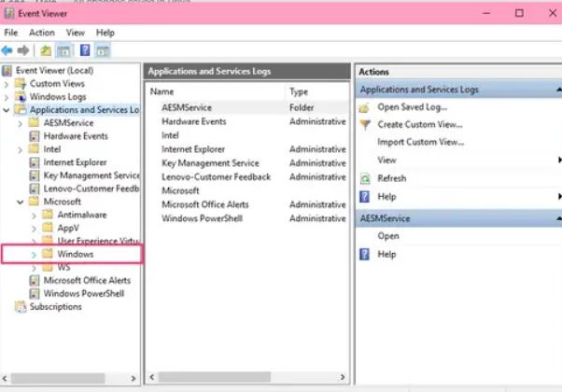This screenshot has height=392, width=562.
Task: Select Lenovo-Customer Feedback row in list
Action: pos(247,177)
